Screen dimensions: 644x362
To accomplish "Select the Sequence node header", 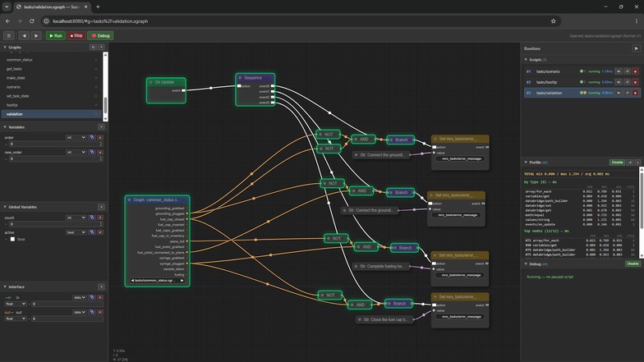I will click(255, 78).
